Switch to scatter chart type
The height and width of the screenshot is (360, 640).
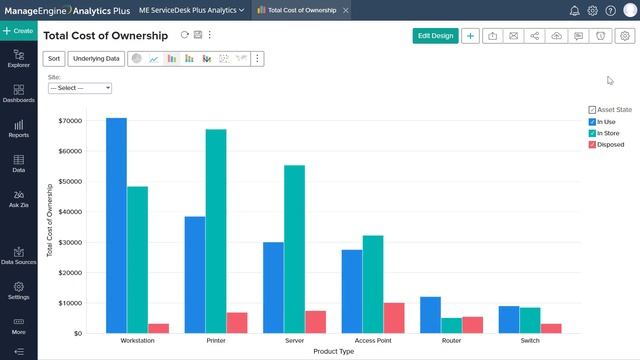tap(224, 59)
